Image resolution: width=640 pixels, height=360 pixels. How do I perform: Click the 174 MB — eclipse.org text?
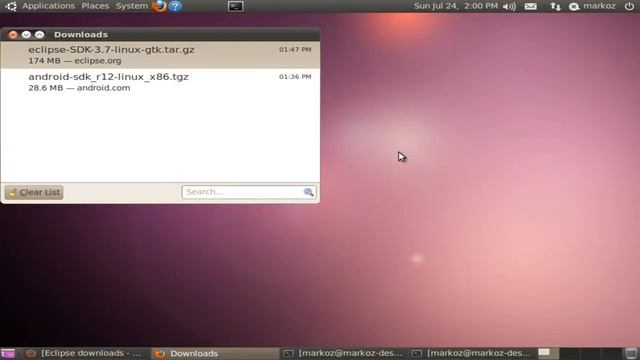75,61
